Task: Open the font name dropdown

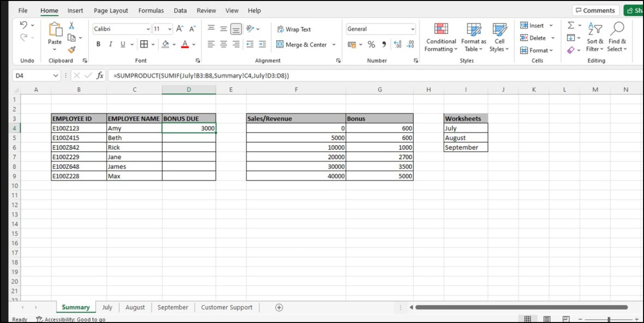Action: [x=148, y=29]
